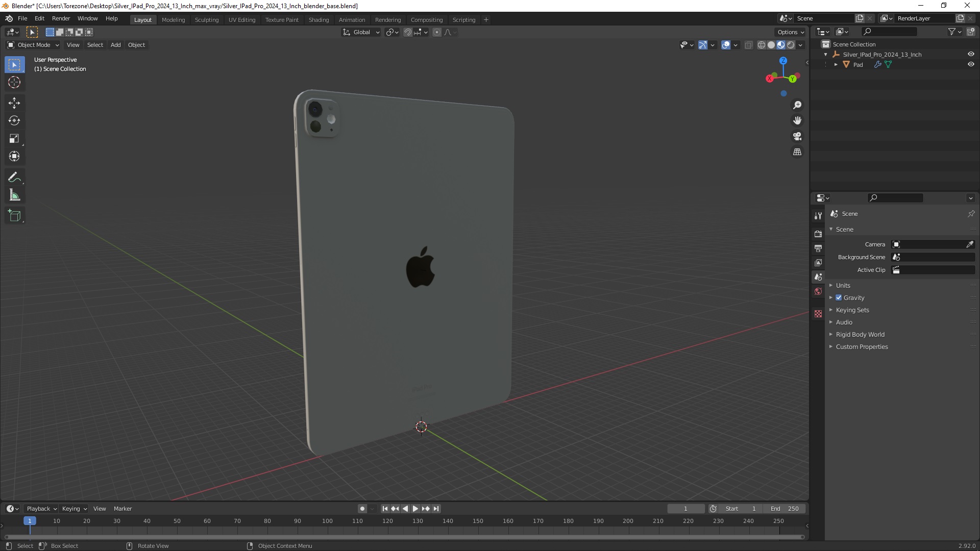Hide the Pad object in outliner

pos(971,64)
